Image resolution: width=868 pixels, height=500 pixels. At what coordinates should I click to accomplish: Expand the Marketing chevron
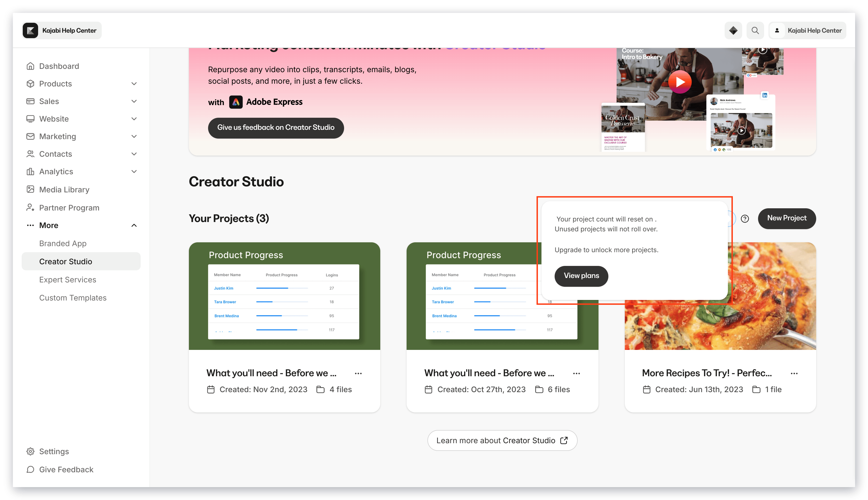click(134, 136)
